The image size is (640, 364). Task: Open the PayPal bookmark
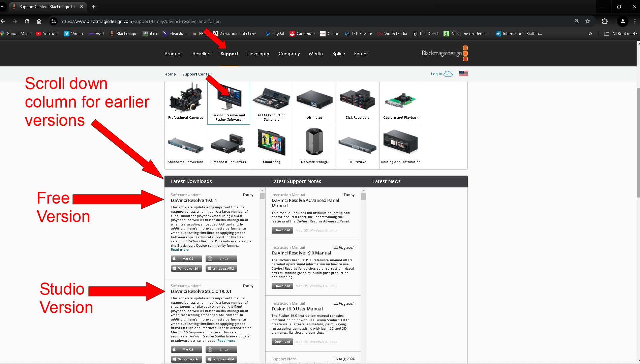pos(275,34)
